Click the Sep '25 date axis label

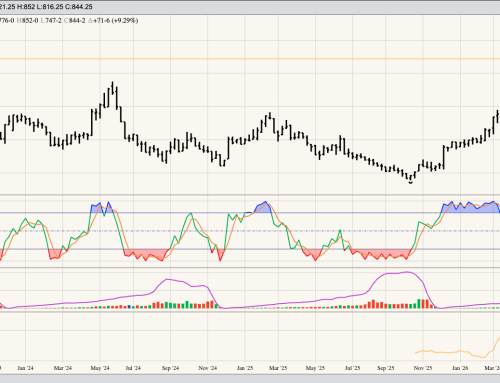pos(386,368)
